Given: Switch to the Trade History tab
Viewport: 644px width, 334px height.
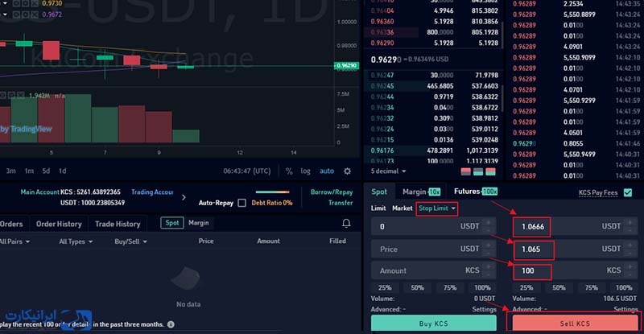Looking at the screenshot, I should pyautogui.click(x=118, y=224).
